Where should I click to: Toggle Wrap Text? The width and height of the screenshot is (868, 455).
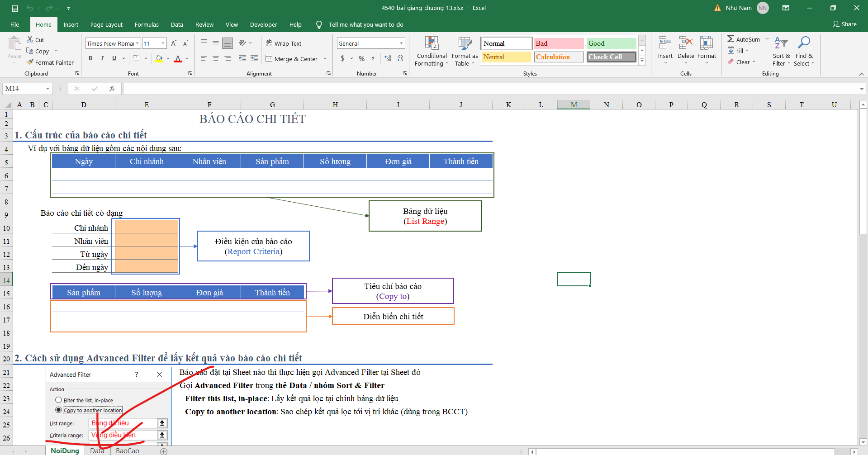click(284, 43)
